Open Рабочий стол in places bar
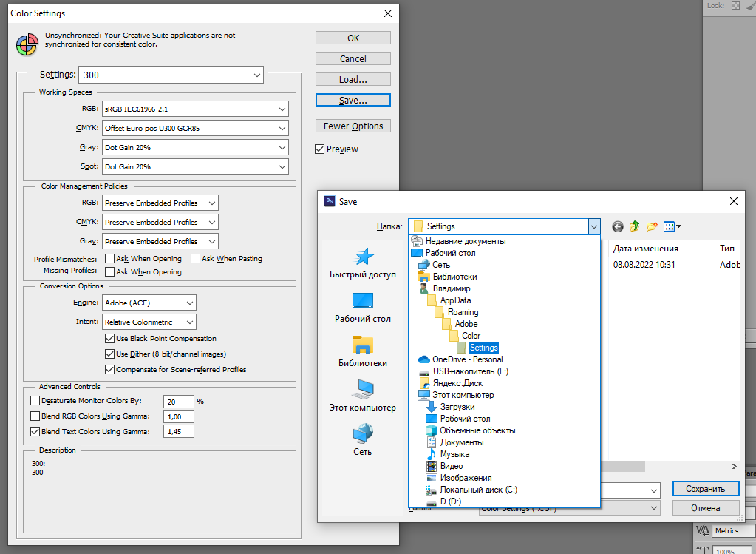756x554 pixels. pos(363,308)
